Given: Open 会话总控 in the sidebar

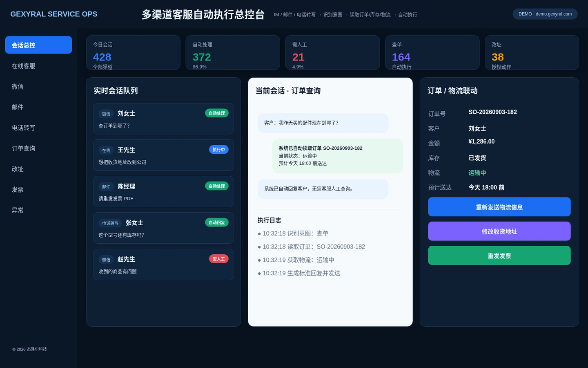Looking at the screenshot, I should 38,45.
